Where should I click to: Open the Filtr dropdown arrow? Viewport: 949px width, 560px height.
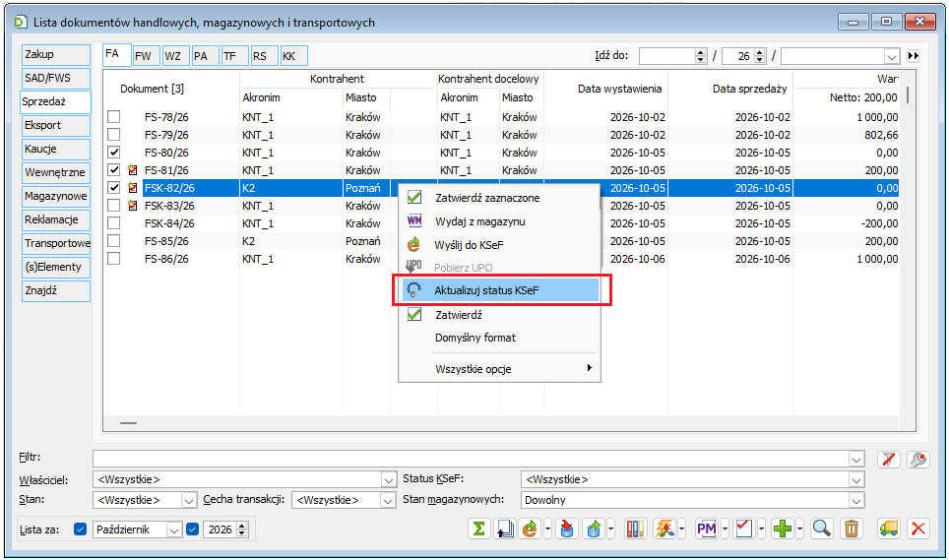(x=856, y=460)
